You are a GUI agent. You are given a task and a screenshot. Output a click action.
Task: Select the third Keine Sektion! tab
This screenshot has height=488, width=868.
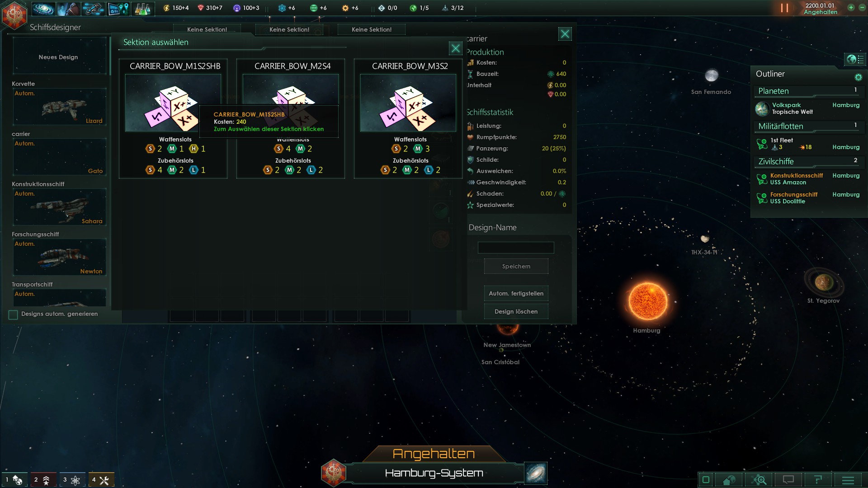tap(372, 29)
